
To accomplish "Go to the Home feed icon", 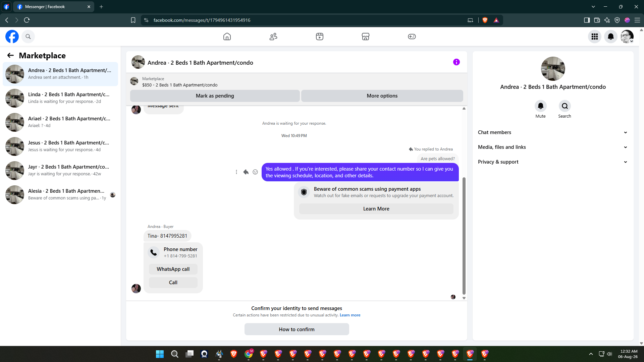I will tap(227, 37).
